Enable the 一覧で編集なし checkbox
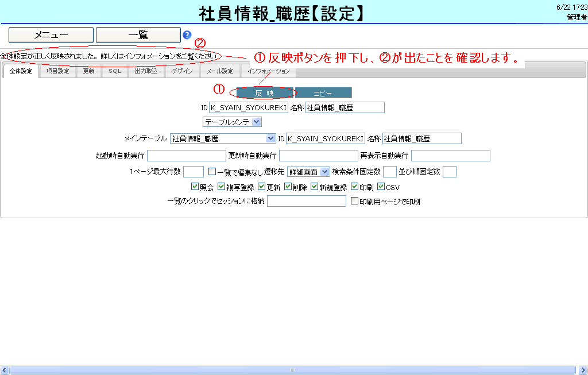Viewport: 588px width, 375px height. tap(212, 171)
